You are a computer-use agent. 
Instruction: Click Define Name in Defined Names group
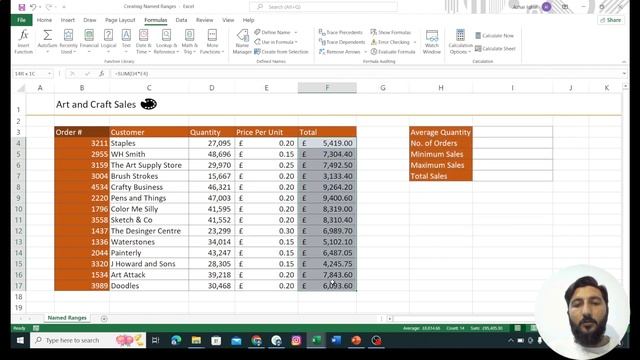tap(272, 32)
